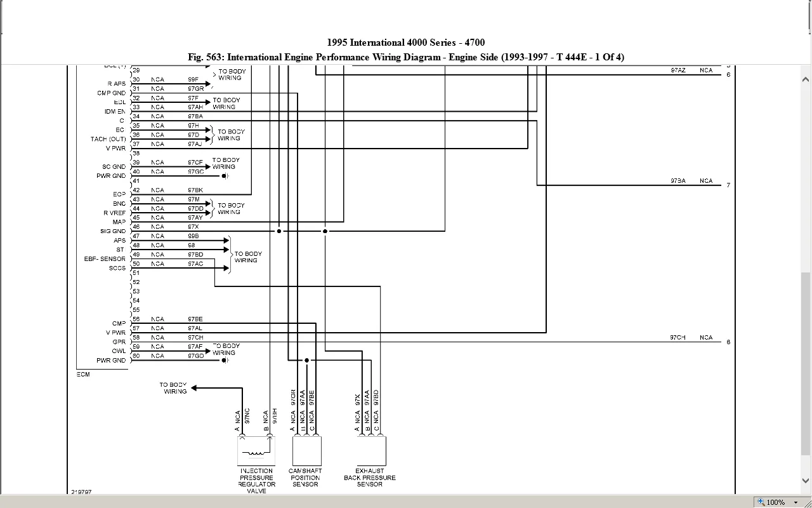The width and height of the screenshot is (812, 508).
Task: Click connector reference number '8' at right edge
Action: pyautogui.click(x=728, y=342)
